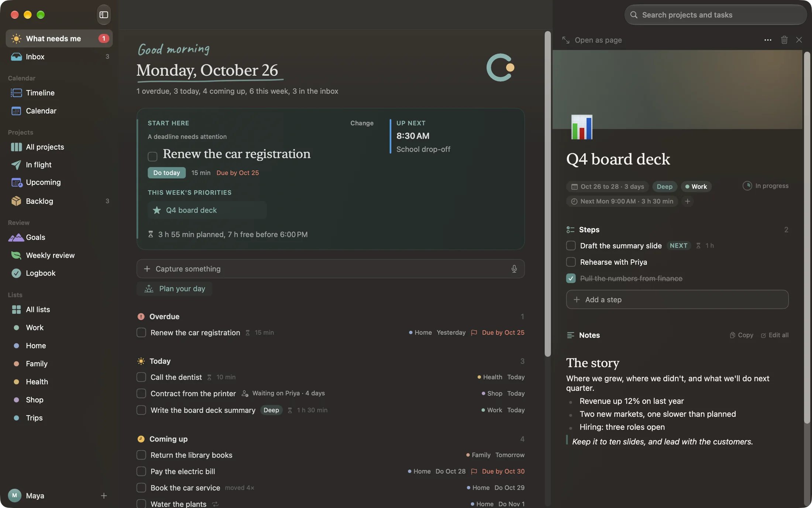The height and width of the screenshot is (508, 812).
Task: Click the Overdue red alert icon
Action: (141, 317)
